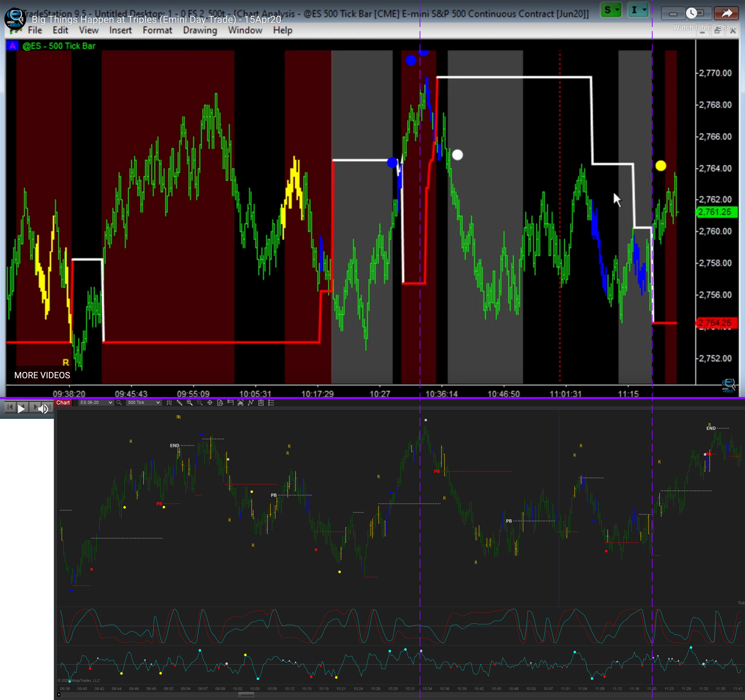Click the 'Share' label

pyautogui.click(x=727, y=28)
